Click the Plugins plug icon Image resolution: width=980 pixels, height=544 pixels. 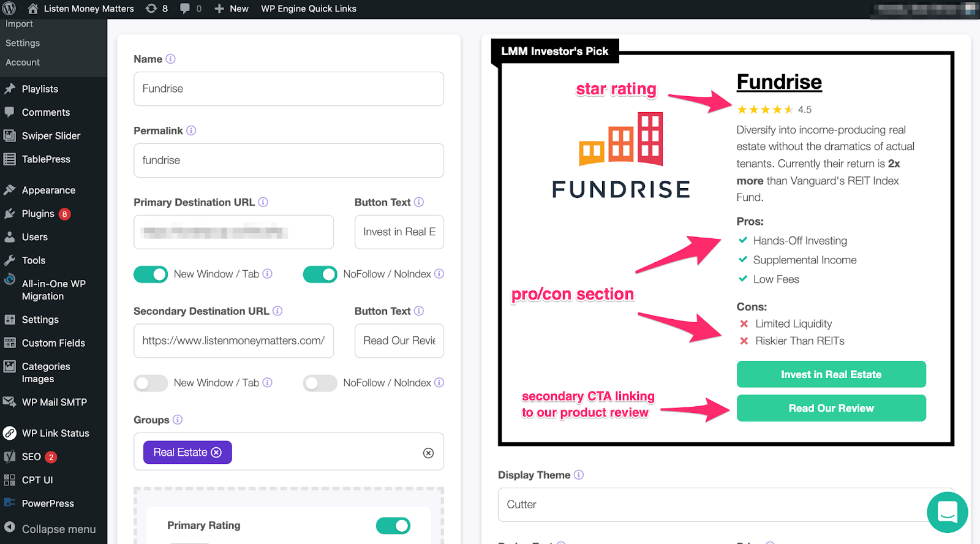[x=9, y=213]
